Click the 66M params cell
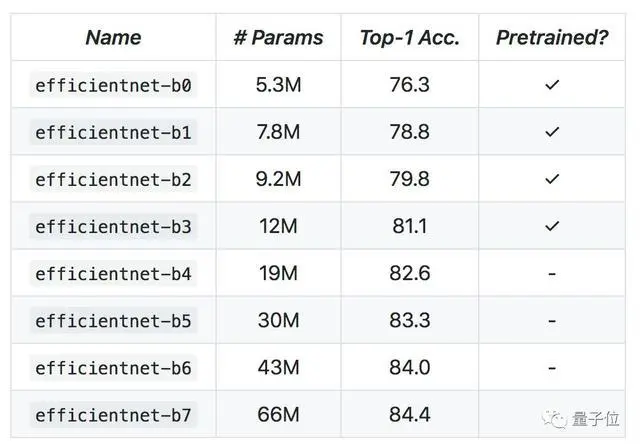Viewport: 640px width, 447px height. click(x=278, y=414)
